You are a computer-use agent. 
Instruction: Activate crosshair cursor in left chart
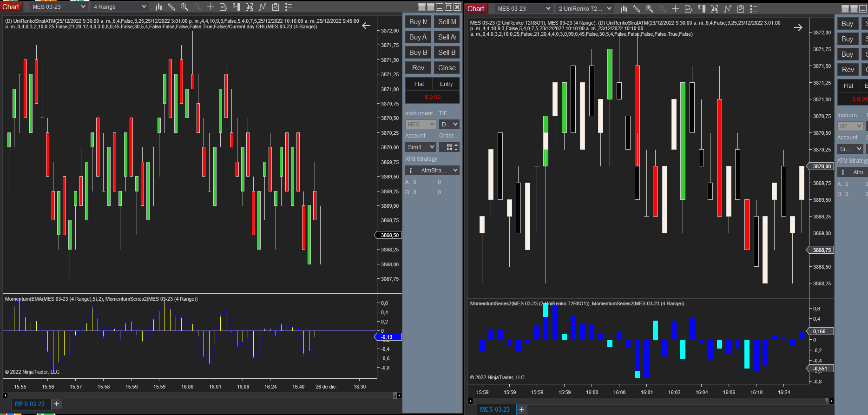pos(210,7)
